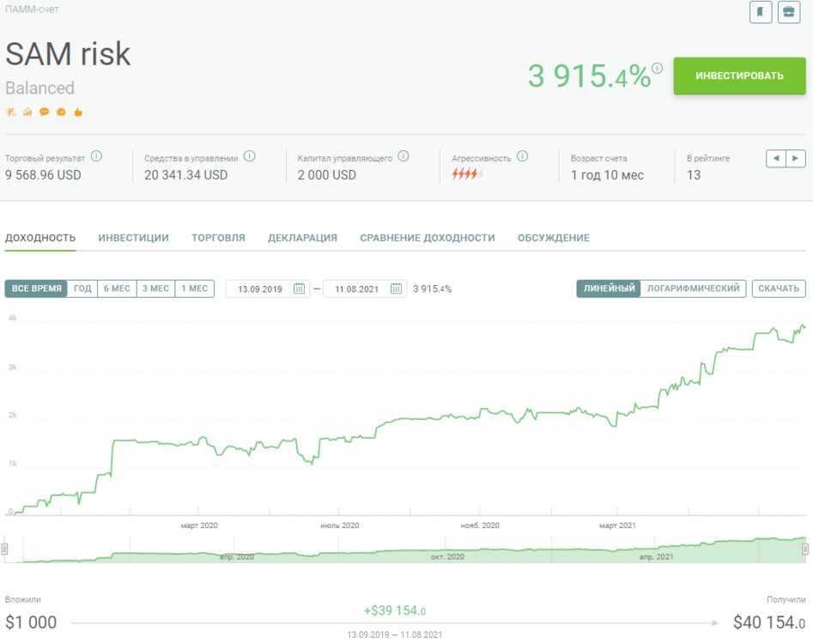This screenshot has width=813, height=644.
Task: Click the 9 568.96 USD trading result
Action: [x=43, y=175]
